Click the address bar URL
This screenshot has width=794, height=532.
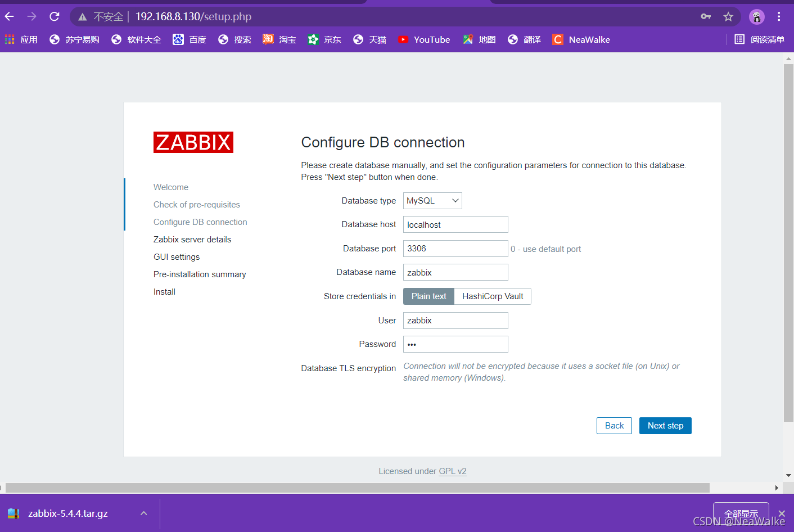193,16
